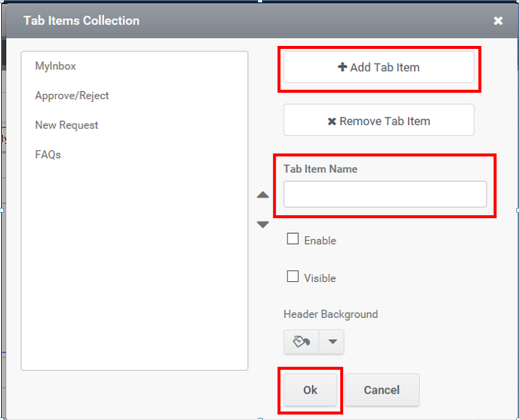Toggle the Visible checkbox
Screen dimensions: 519x420
coord(293,276)
